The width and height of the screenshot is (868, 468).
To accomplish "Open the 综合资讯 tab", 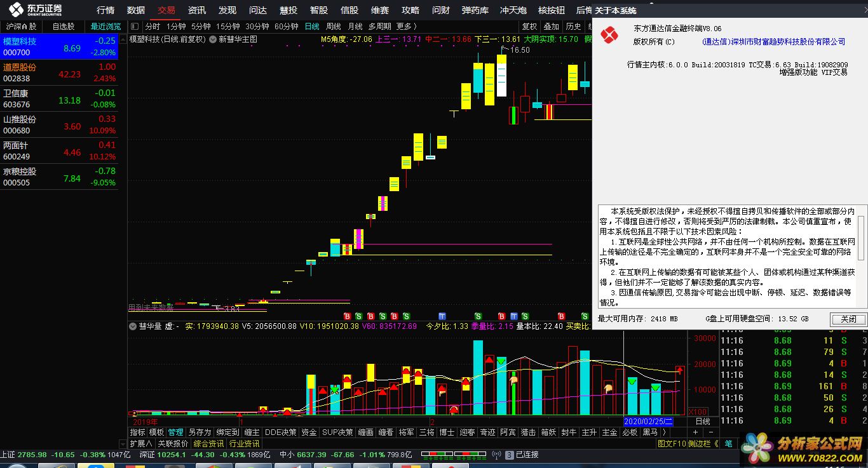I will coord(209,444).
